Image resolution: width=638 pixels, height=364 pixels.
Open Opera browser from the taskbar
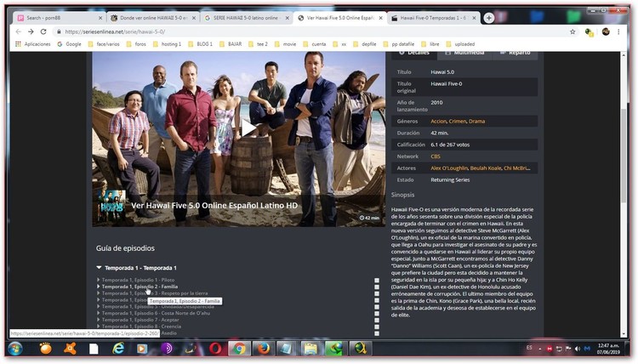[x=215, y=349]
